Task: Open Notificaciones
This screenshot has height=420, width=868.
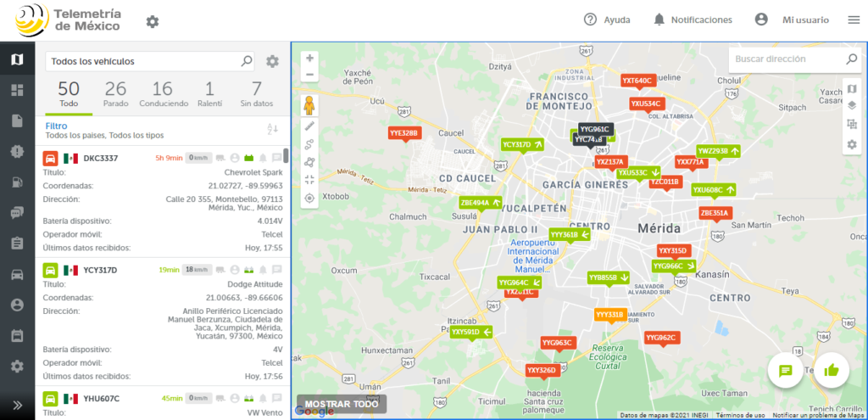Action: (693, 20)
